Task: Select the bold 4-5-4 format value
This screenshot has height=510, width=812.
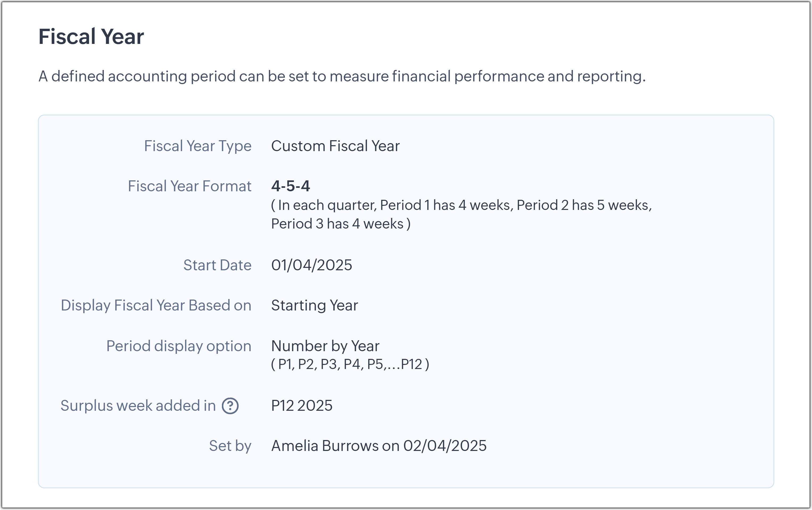Action: click(290, 186)
